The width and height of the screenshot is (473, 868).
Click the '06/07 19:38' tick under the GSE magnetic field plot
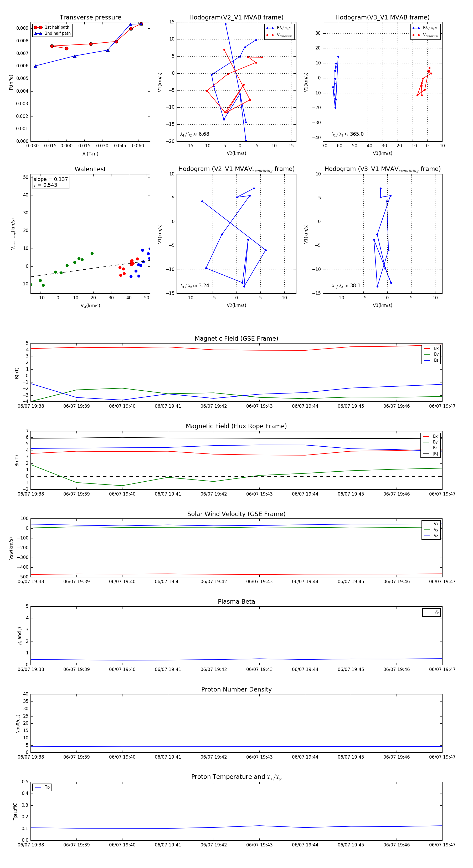tap(31, 406)
